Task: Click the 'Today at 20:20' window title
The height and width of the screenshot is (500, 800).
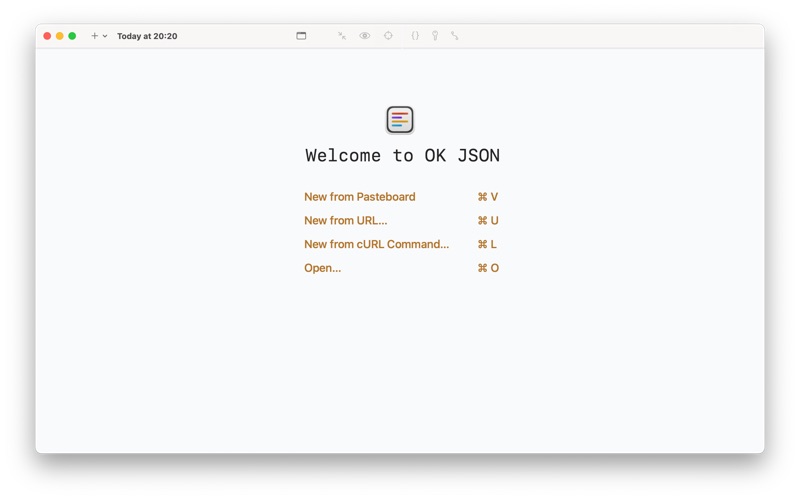Action: [147, 36]
